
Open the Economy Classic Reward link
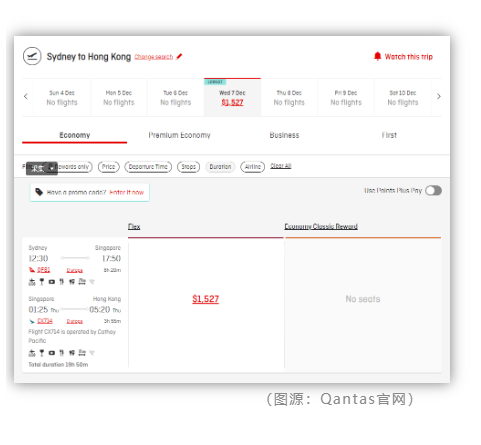tap(321, 226)
